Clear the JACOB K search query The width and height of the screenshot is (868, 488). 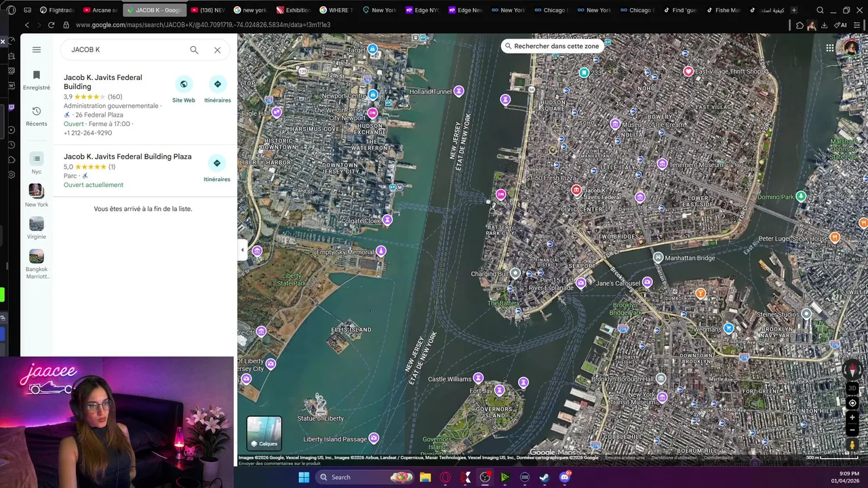(217, 49)
